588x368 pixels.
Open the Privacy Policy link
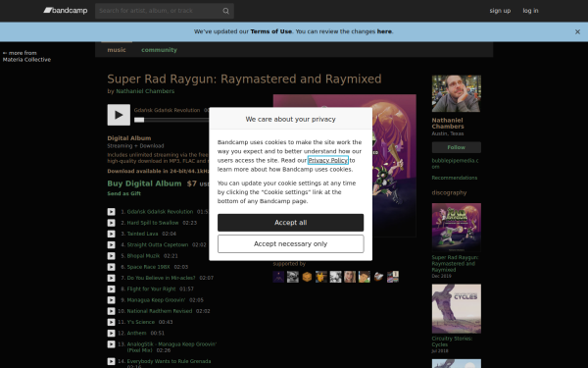tap(328, 160)
